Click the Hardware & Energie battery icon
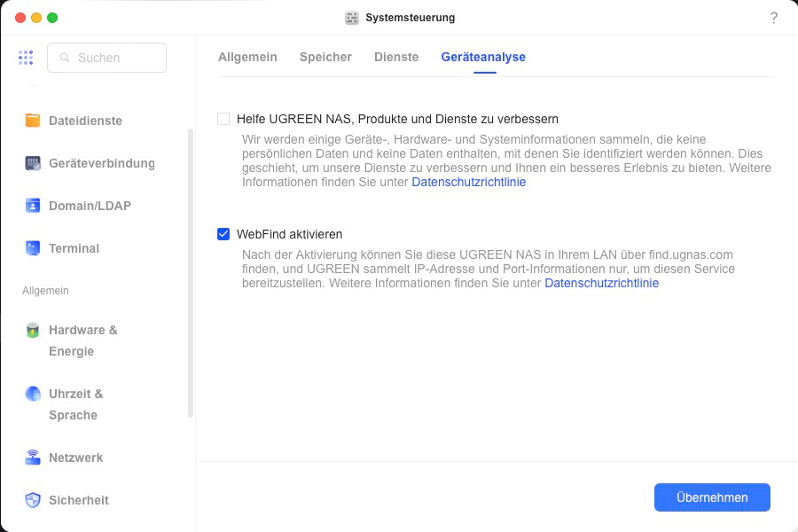The image size is (798, 532). pyautogui.click(x=33, y=331)
